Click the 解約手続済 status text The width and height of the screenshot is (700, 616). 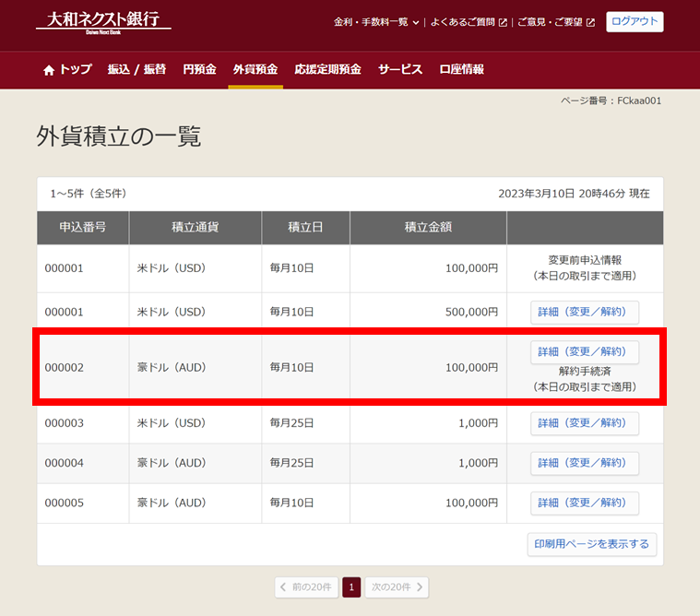point(585,372)
